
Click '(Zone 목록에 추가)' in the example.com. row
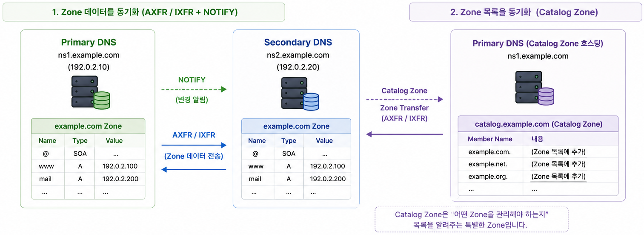coord(558,151)
